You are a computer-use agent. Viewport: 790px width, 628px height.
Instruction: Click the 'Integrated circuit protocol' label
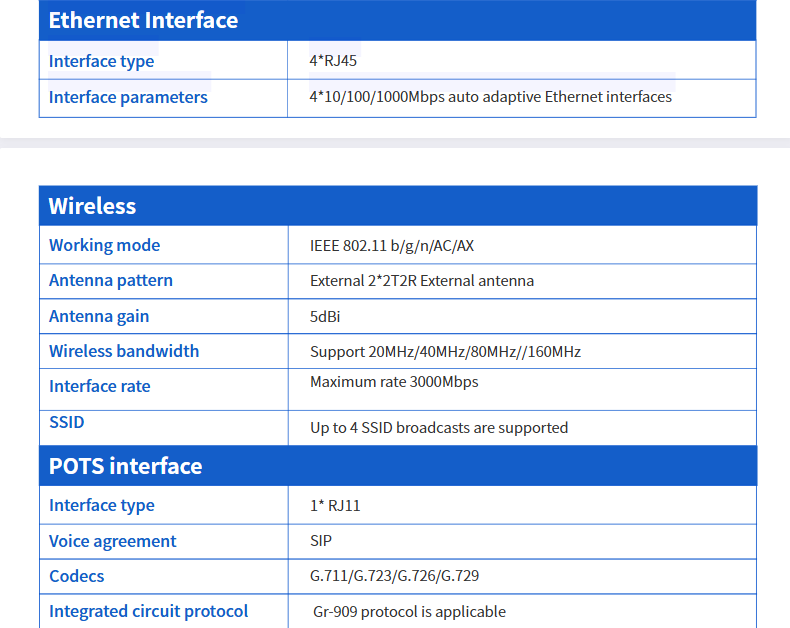tap(148, 611)
